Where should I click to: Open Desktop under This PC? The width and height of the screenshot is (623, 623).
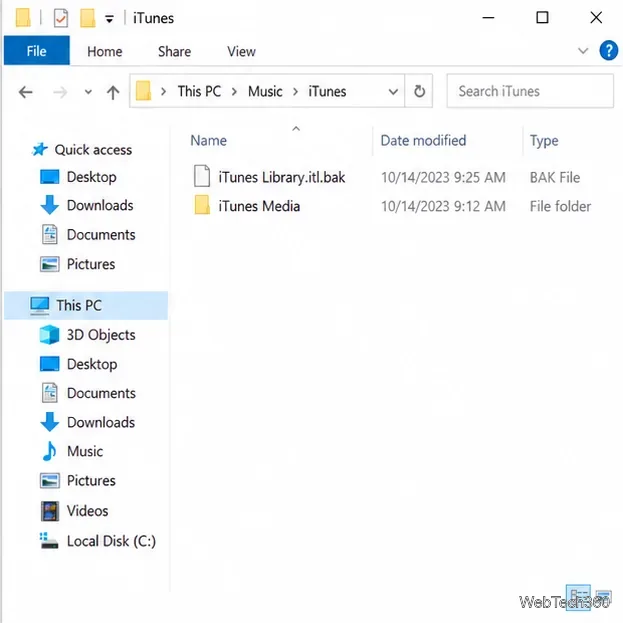coord(92,364)
